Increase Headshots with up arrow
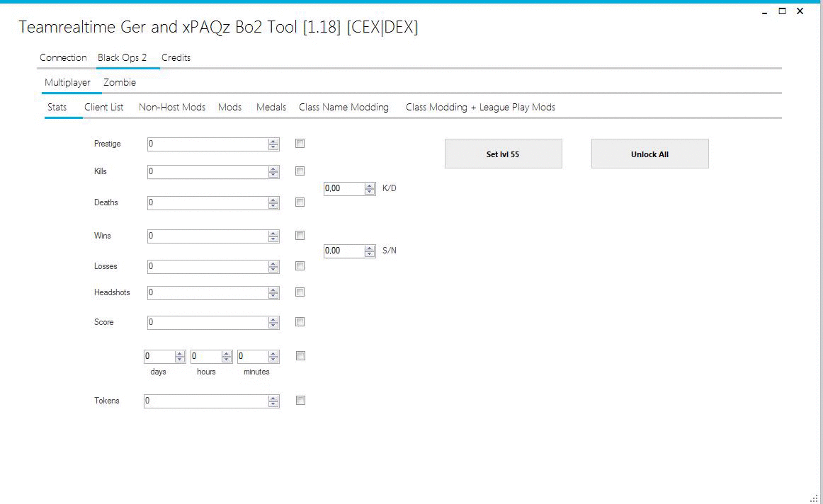The width and height of the screenshot is (823, 504). [x=273, y=290]
